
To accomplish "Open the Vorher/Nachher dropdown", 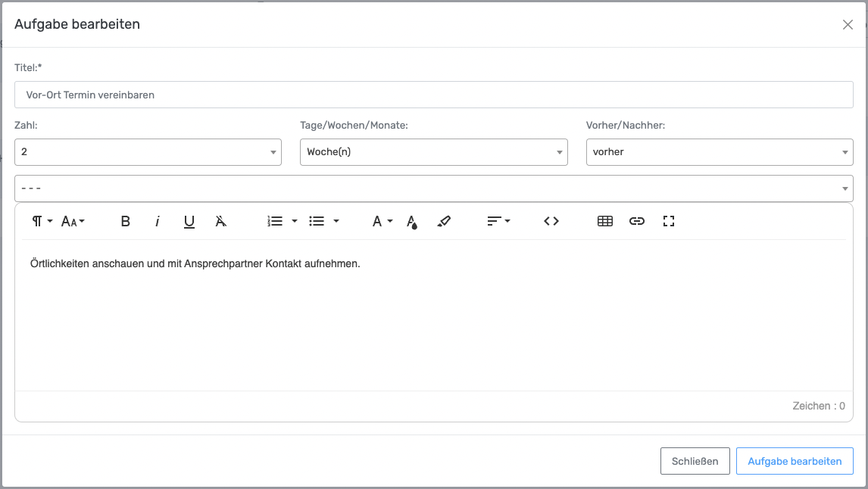I will click(x=719, y=151).
